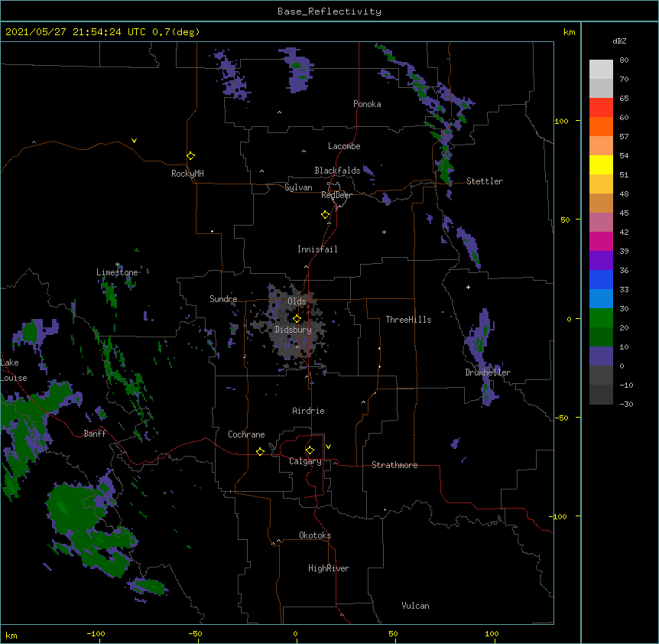
Task: Click the yellow diamond marker south of RedDeer
Action: coord(325,215)
